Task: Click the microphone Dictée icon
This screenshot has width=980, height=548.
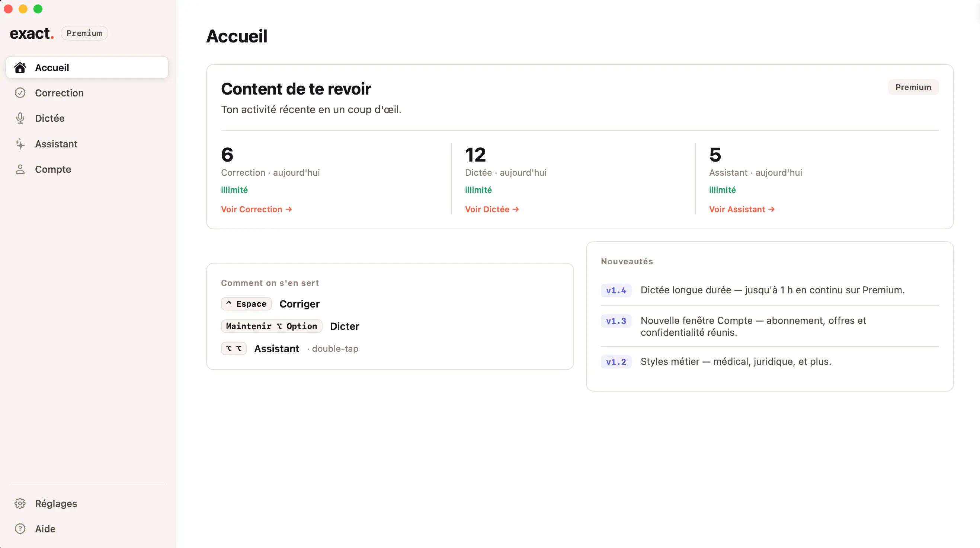Action: tap(20, 118)
